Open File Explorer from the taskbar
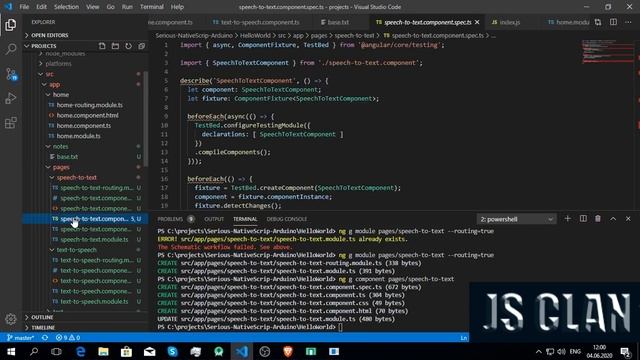The height and width of the screenshot is (360, 640). click(103, 351)
